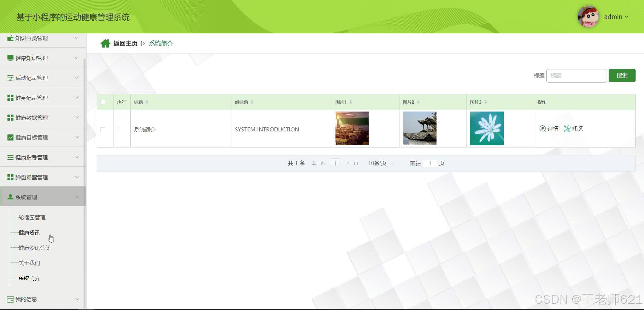This screenshot has height=310, width=644.
Task: Click the 我的信息 card icon
Action: (x=10, y=299)
